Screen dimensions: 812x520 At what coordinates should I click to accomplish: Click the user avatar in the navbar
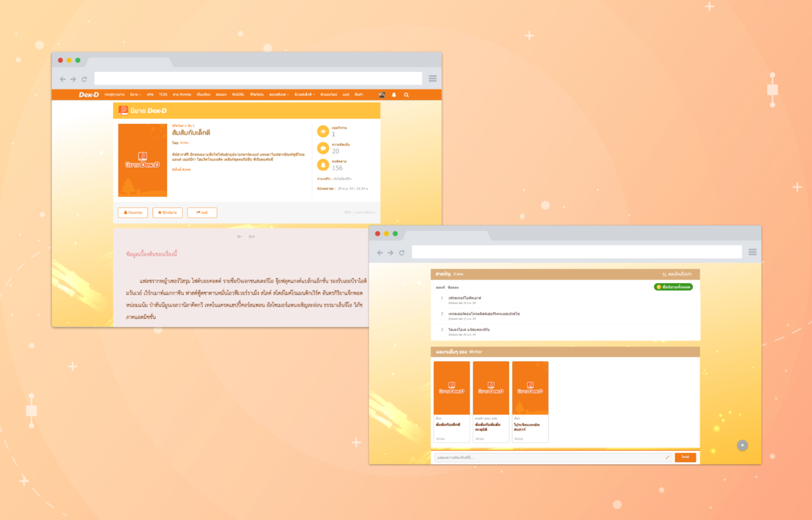coord(382,95)
